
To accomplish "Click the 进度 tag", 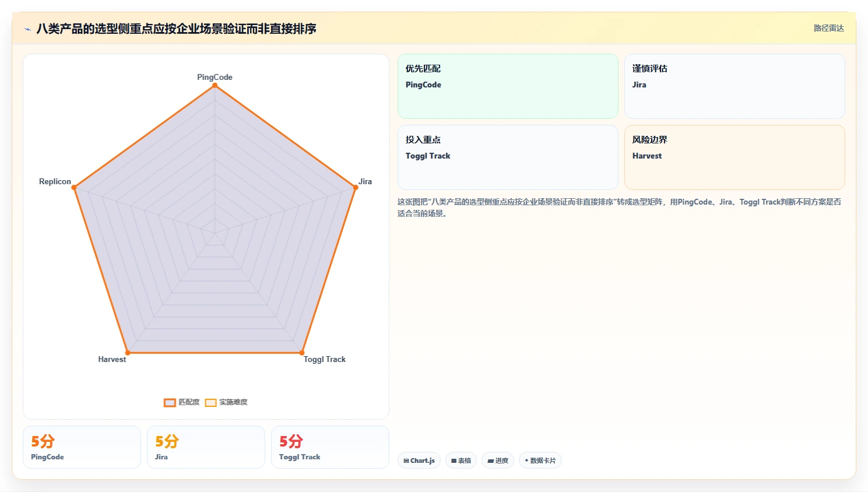I will pyautogui.click(x=498, y=461).
